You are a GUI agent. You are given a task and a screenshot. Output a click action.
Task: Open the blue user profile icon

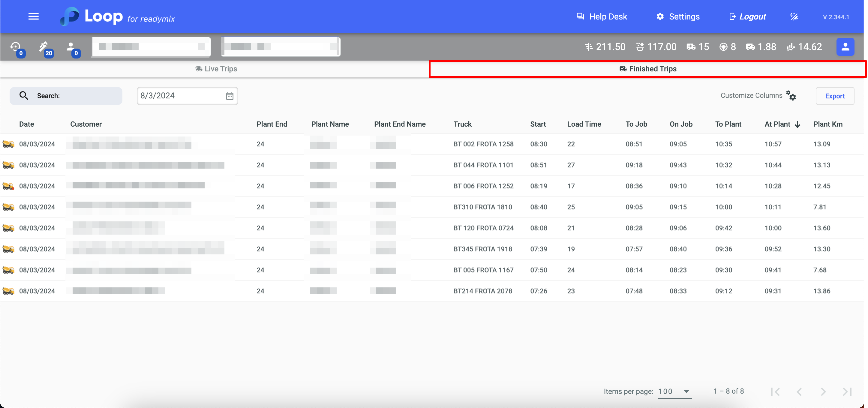click(845, 47)
